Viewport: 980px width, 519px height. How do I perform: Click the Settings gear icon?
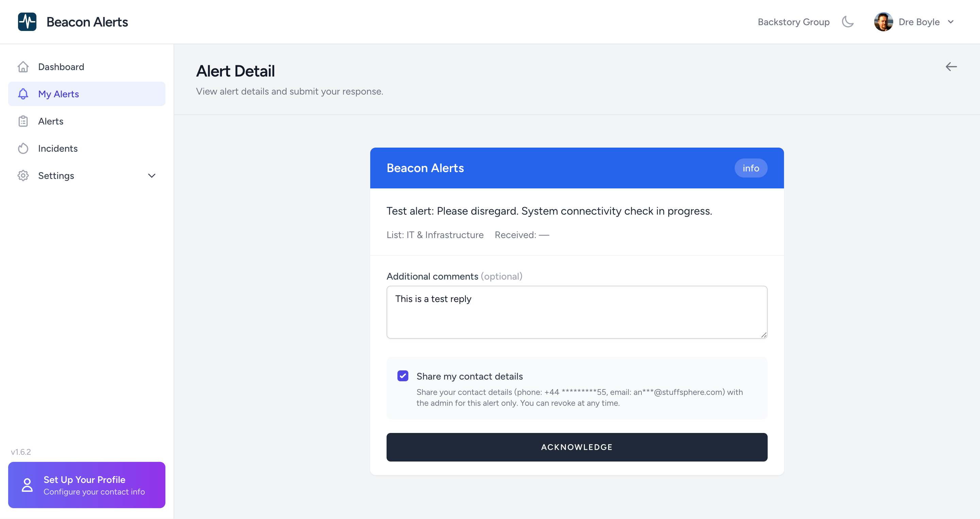coord(23,175)
